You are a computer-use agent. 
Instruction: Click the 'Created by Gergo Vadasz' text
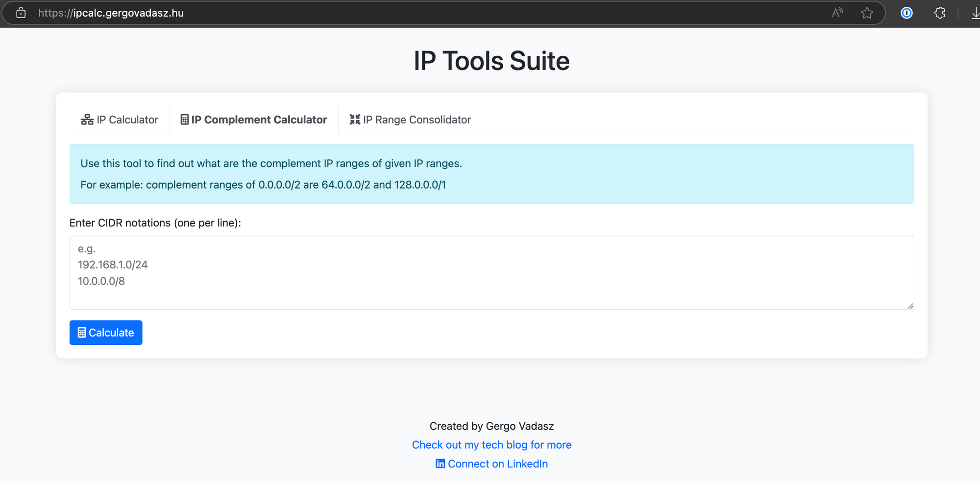pyautogui.click(x=491, y=426)
